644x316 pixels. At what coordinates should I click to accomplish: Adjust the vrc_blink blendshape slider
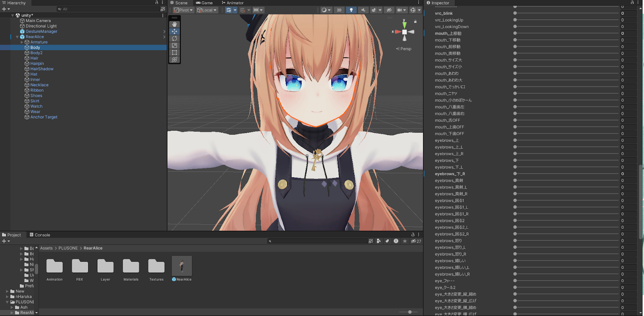coord(566,13)
